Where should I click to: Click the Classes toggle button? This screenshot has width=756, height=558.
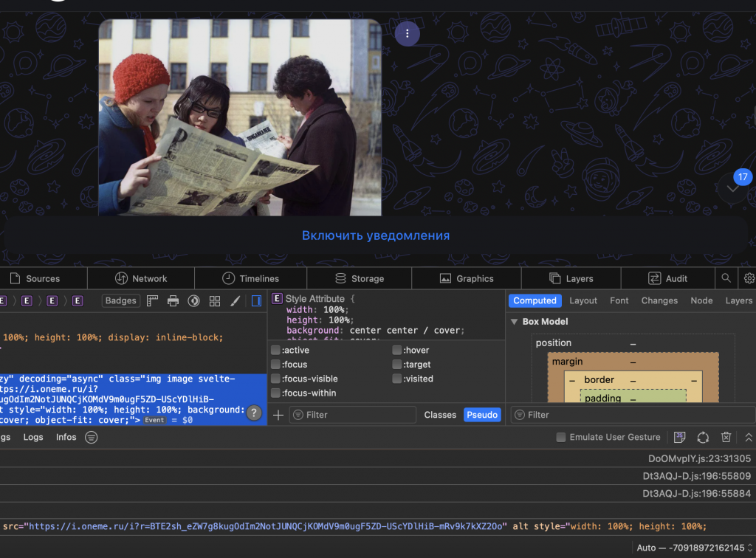(440, 415)
